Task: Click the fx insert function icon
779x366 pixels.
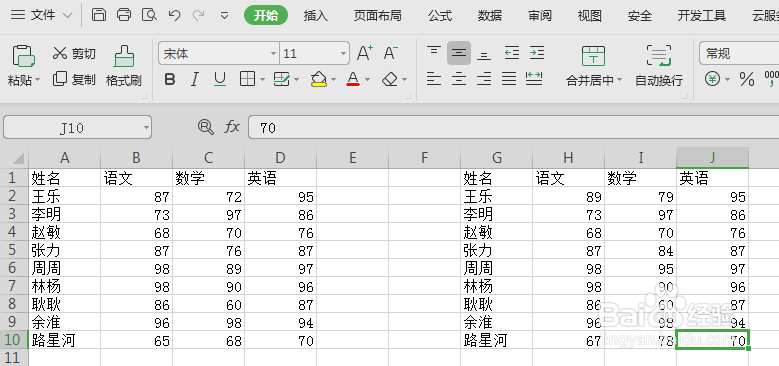Action: tap(232, 127)
